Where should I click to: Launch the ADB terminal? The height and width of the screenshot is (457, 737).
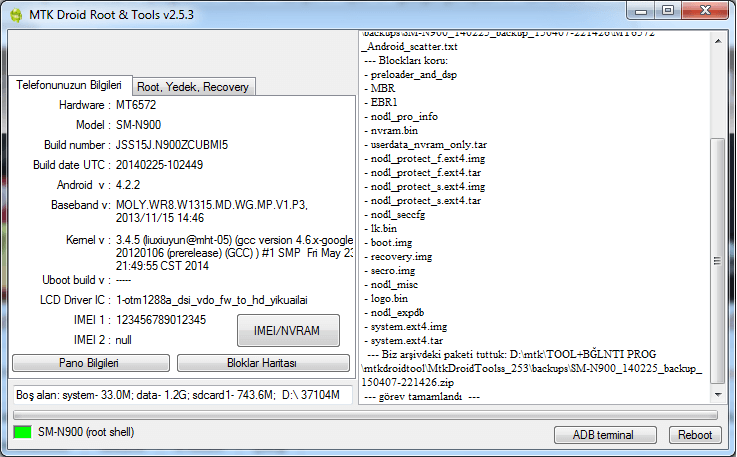pos(602,434)
